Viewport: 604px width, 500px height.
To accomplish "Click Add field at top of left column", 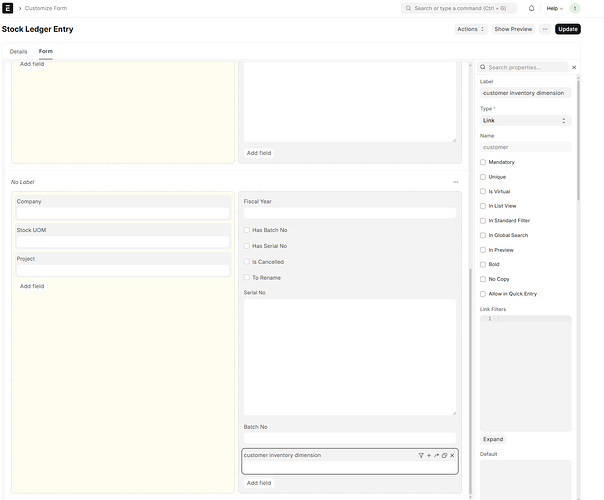I will (32, 64).
